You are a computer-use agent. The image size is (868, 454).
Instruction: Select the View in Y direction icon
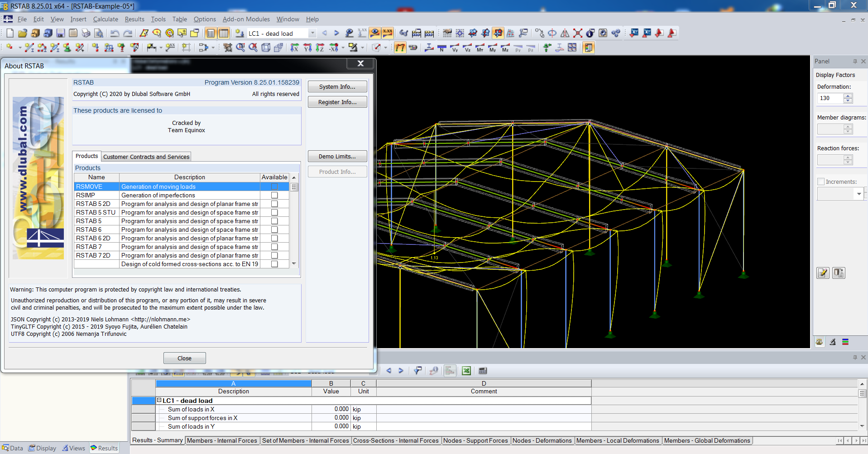pos(307,48)
